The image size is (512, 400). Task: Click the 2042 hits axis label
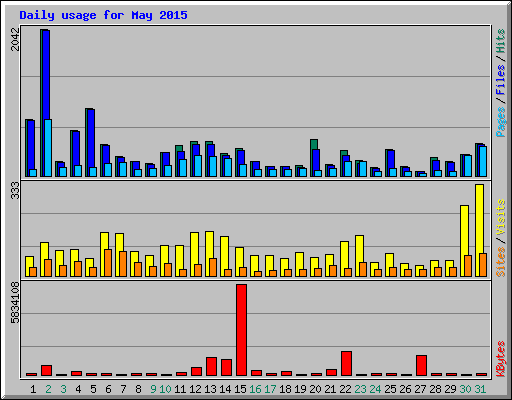point(15,39)
